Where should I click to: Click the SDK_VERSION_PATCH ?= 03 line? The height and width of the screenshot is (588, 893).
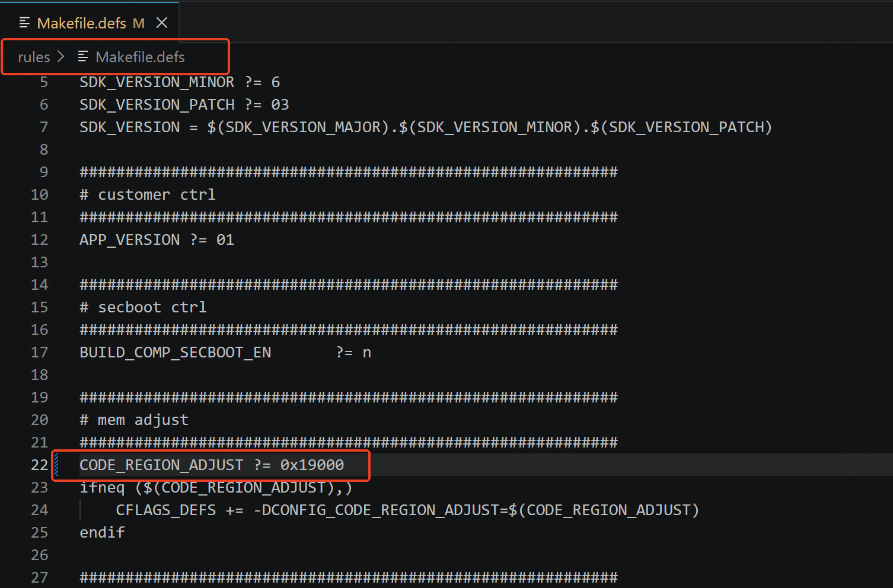(184, 104)
